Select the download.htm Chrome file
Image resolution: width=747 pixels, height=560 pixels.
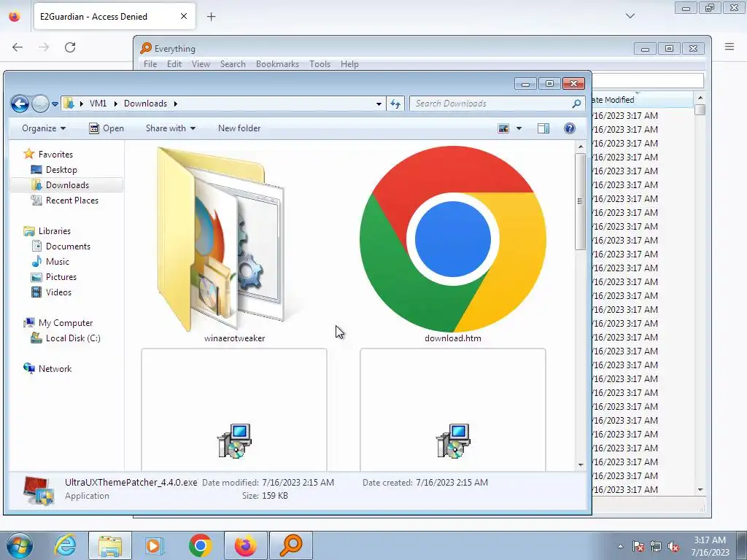pyautogui.click(x=452, y=238)
